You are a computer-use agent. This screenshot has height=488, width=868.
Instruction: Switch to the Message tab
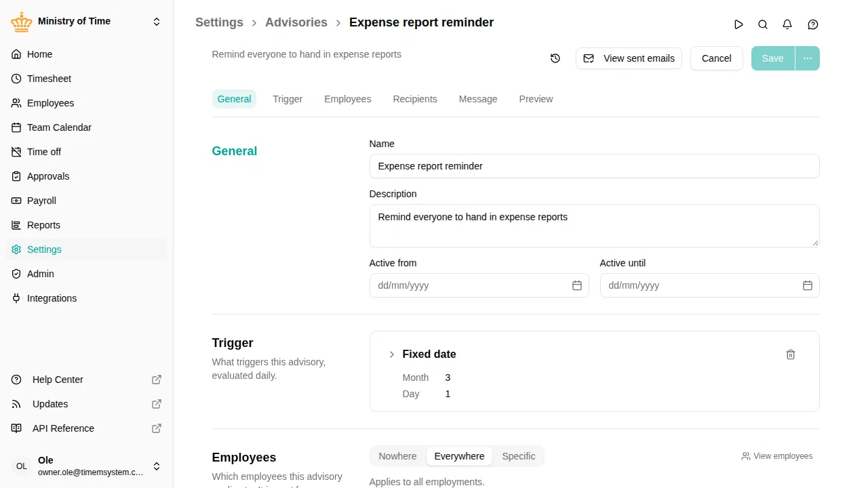[478, 99]
